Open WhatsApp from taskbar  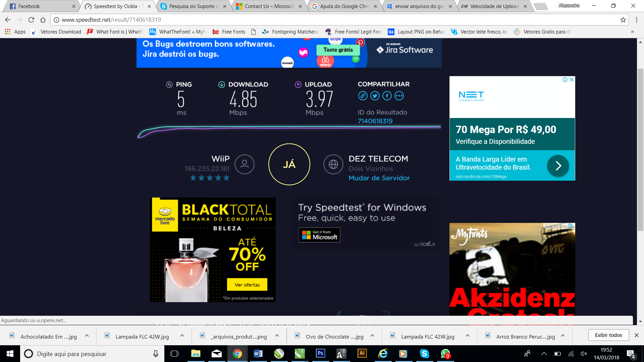point(445,354)
